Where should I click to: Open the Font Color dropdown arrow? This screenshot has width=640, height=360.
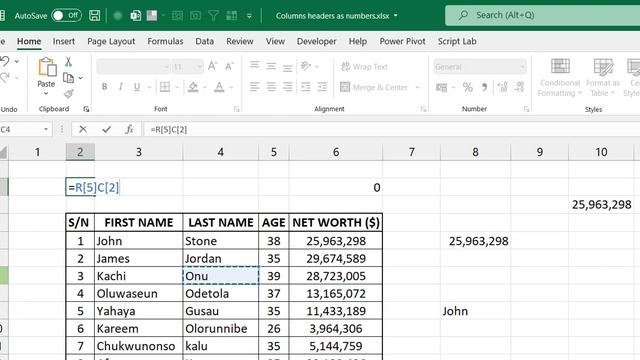231,87
